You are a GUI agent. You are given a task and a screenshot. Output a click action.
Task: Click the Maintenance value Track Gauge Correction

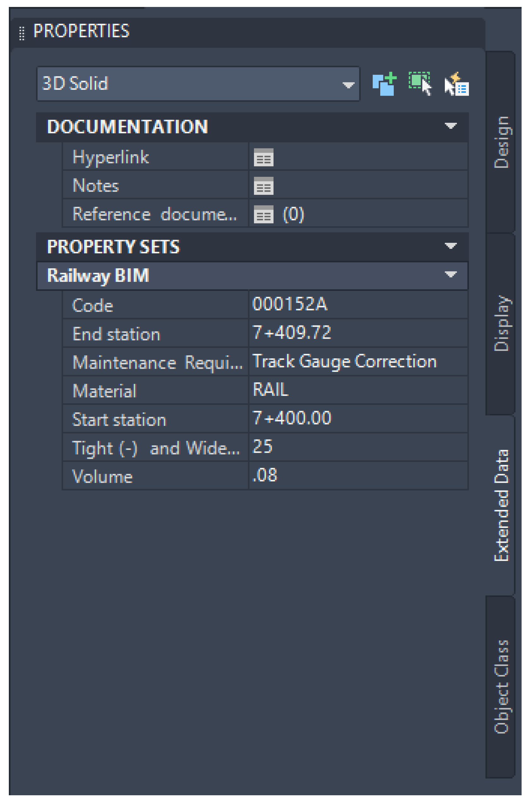pos(358,361)
